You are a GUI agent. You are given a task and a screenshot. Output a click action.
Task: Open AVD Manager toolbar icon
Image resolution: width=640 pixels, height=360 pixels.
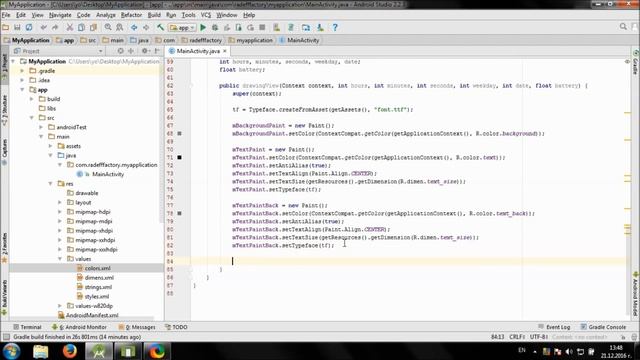[276, 27]
